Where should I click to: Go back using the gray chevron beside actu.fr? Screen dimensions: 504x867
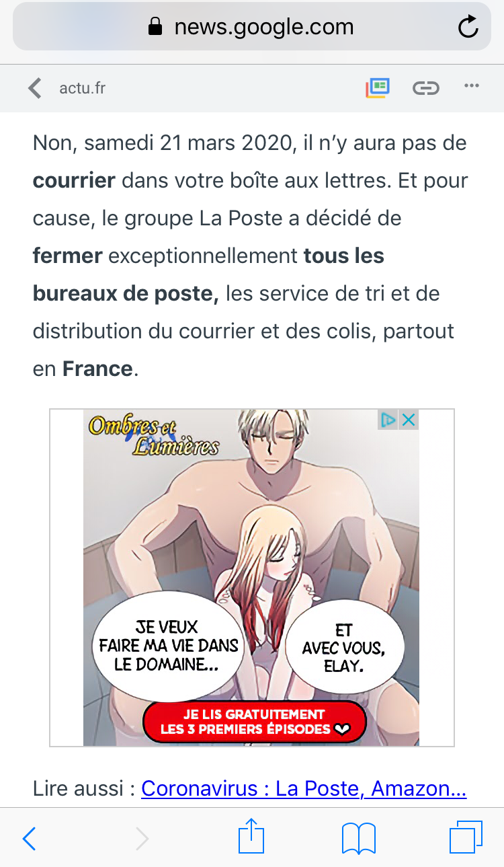[x=34, y=88]
